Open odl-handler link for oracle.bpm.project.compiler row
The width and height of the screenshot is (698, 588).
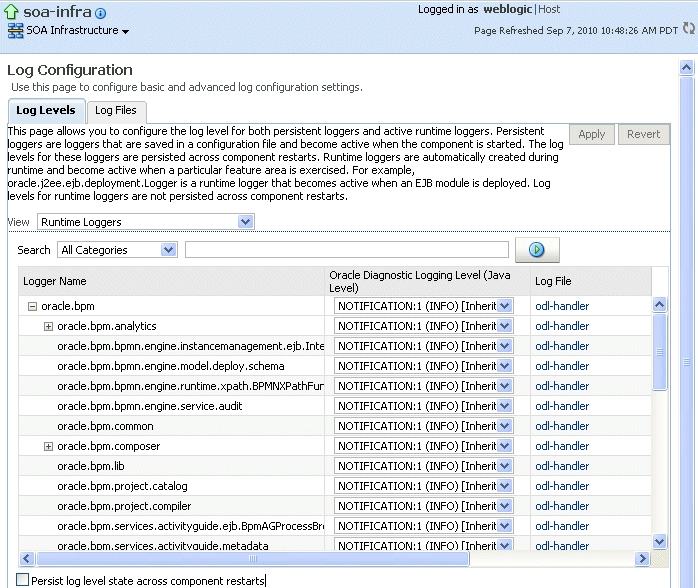pos(562,506)
